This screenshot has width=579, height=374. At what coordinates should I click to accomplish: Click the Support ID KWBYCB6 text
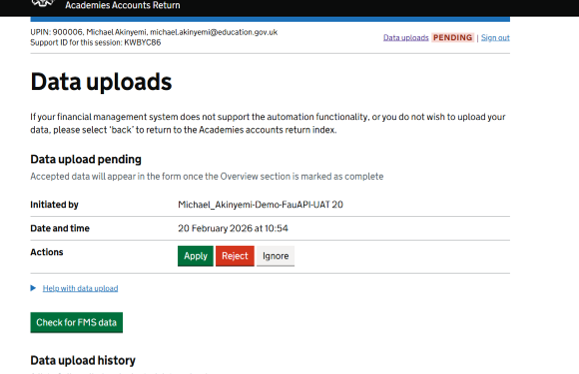(x=96, y=42)
